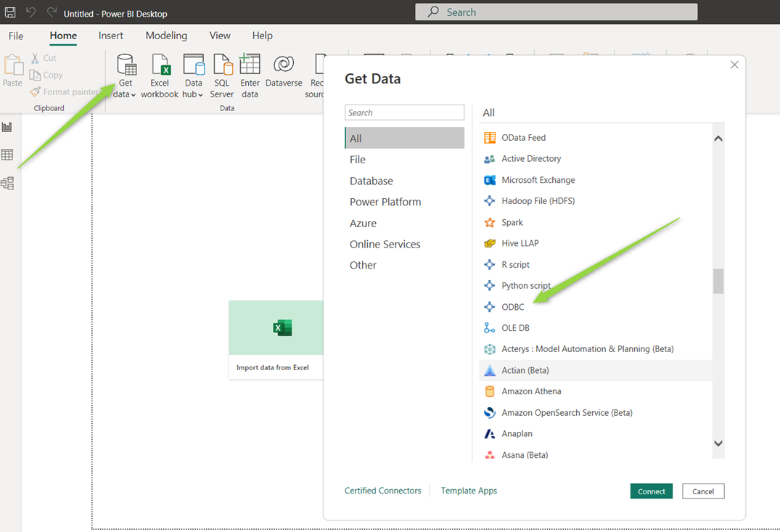The image size is (780, 532).
Task: Select Hive LLAP connector
Action: click(596, 243)
